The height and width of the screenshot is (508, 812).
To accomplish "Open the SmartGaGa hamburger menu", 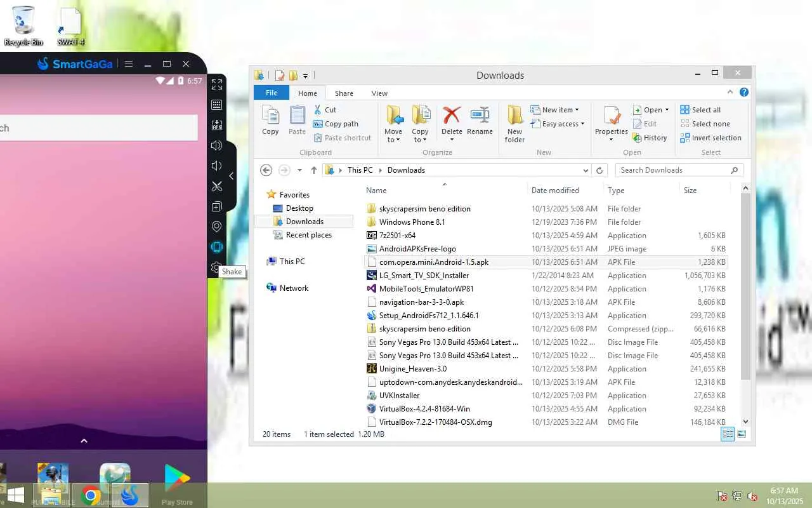I will point(129,64).
